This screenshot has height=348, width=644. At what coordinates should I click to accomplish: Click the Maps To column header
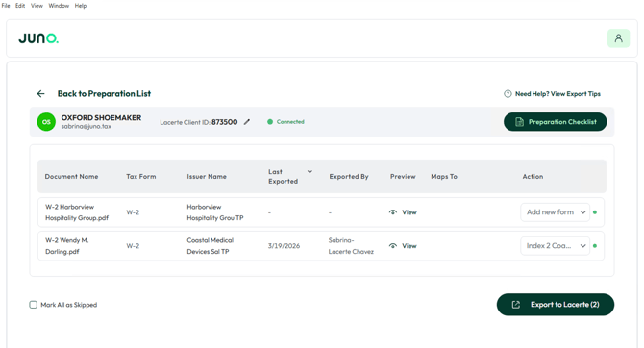(444, 176)
